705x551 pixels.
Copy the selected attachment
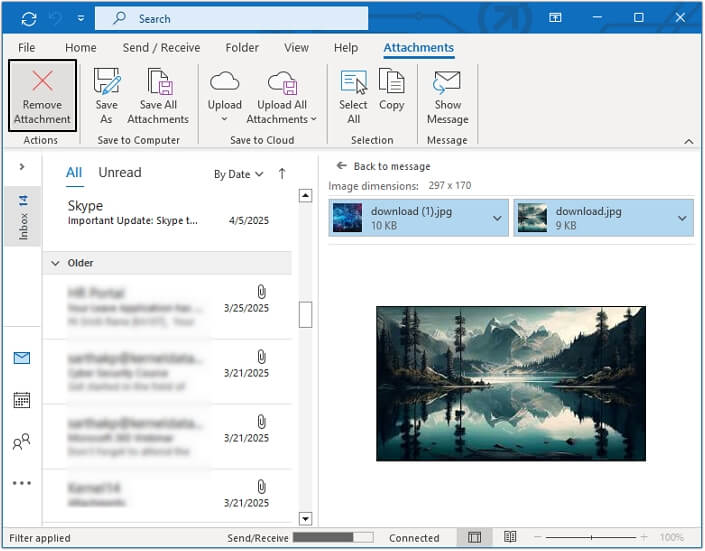coord(392,90)
